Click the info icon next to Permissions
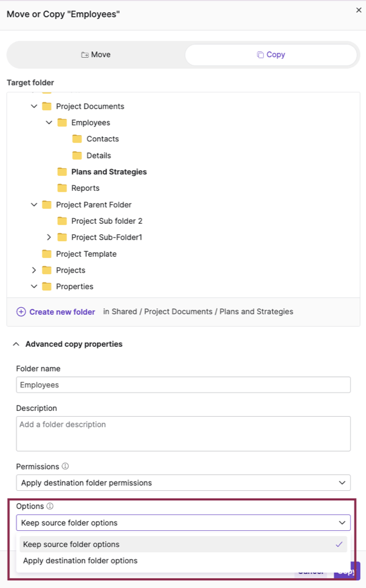The image size is (366, 588). (65, 466)
